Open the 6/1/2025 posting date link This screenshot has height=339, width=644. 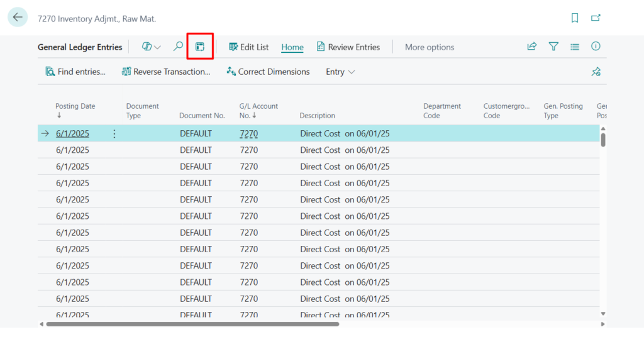(x=72, y=133)
